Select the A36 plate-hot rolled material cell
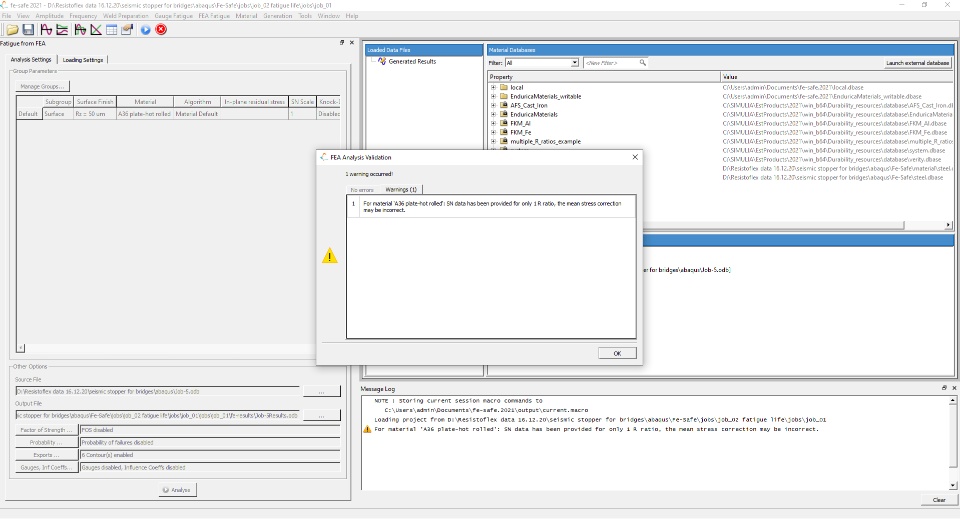This screenshot has width=960, height=519. (144, 114)
